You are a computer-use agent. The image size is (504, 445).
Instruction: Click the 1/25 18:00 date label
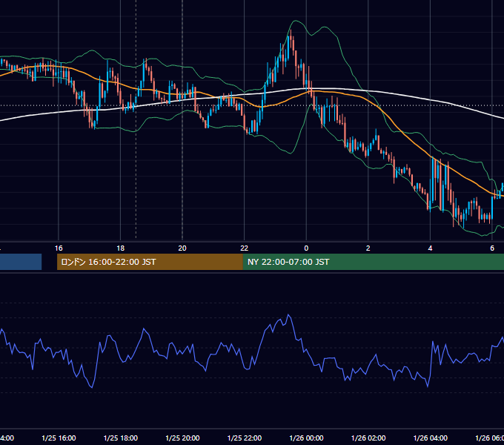tap(121, 438)
